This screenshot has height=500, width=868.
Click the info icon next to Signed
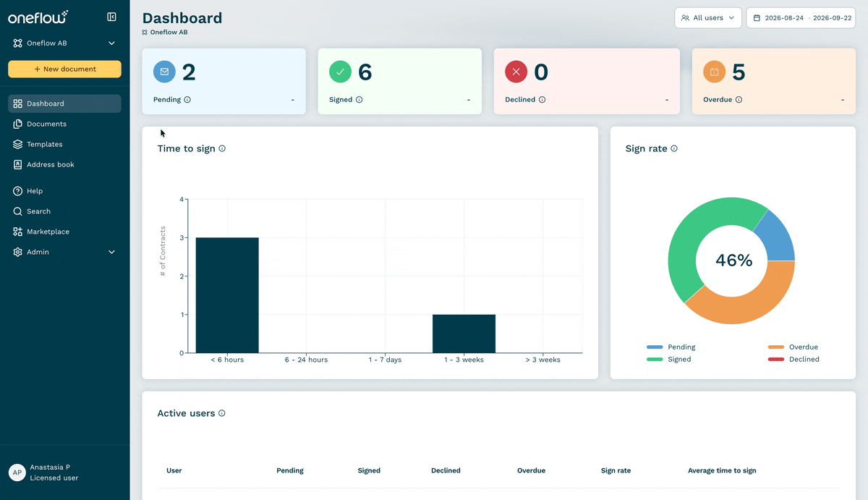[x=359, y=100]
